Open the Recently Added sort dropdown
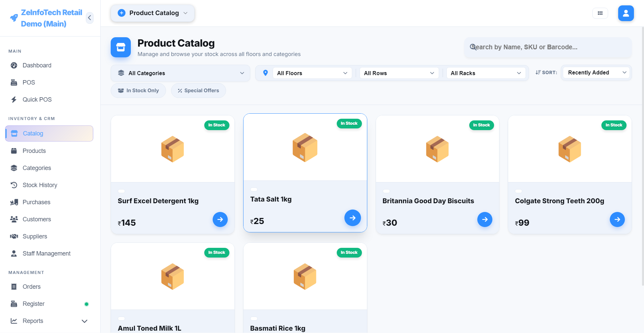Viewport: 644px width, 333px height. [x=596, y=73]
